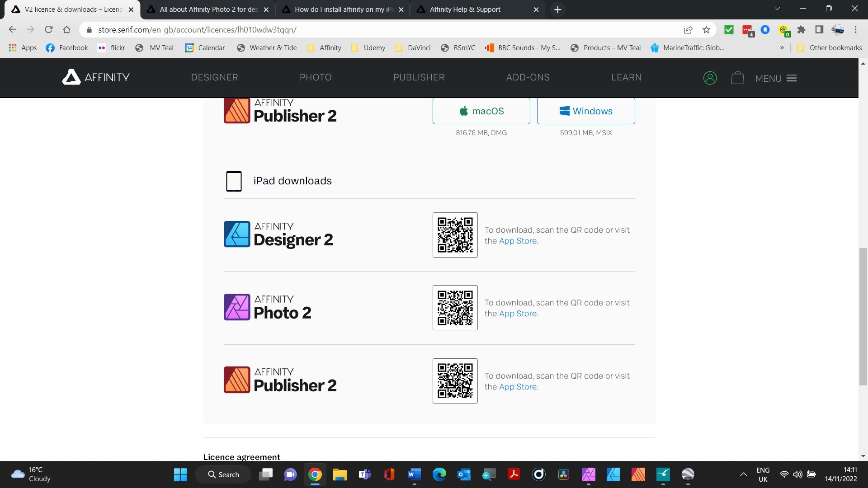Open the DESIGNER navigation item

coord(214,77)
